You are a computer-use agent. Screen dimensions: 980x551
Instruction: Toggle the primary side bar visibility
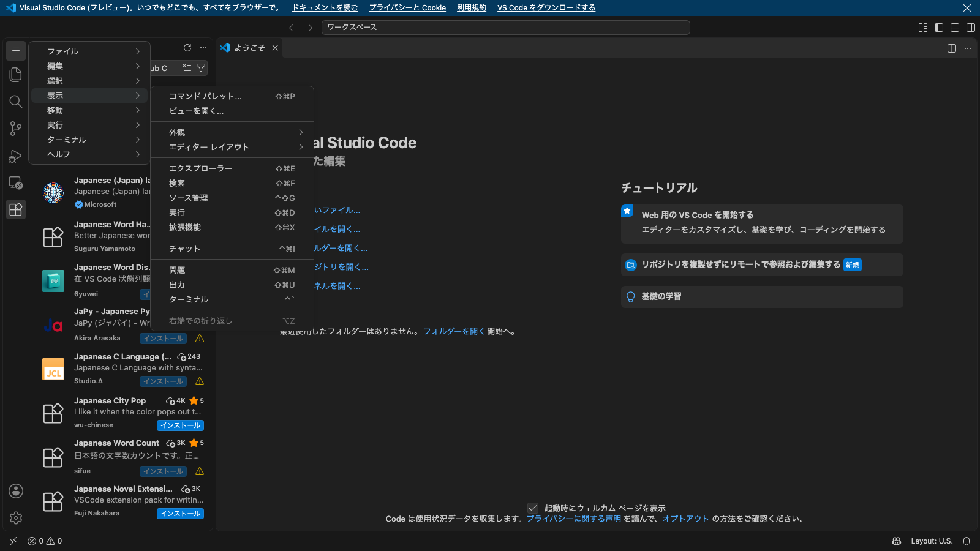tap(939, 28)
